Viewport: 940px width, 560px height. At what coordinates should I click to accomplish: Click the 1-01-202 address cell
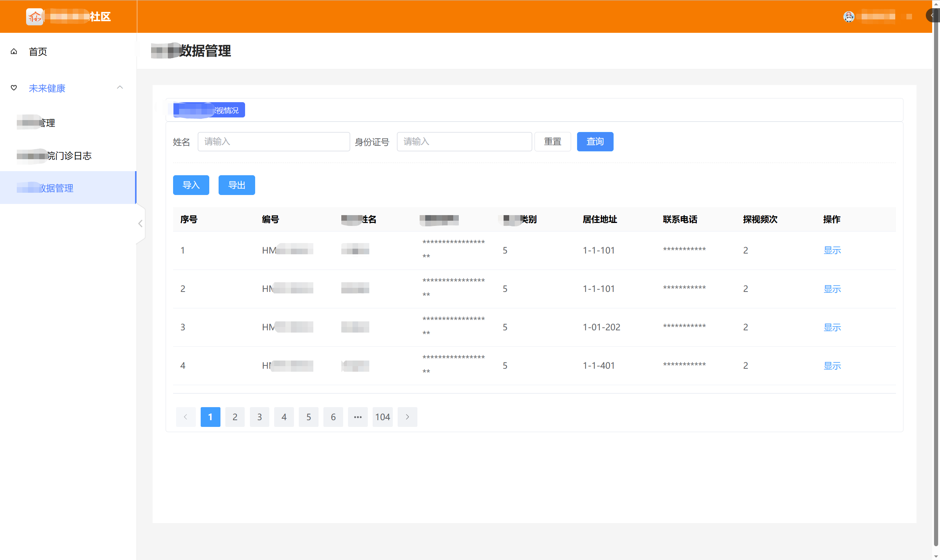tap(601, 327)
